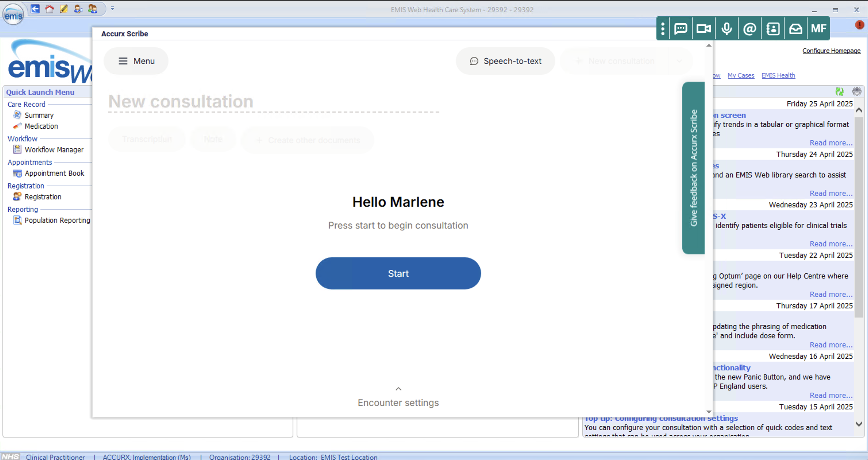Open the Accurx three-dot options menu

(663, 29)
